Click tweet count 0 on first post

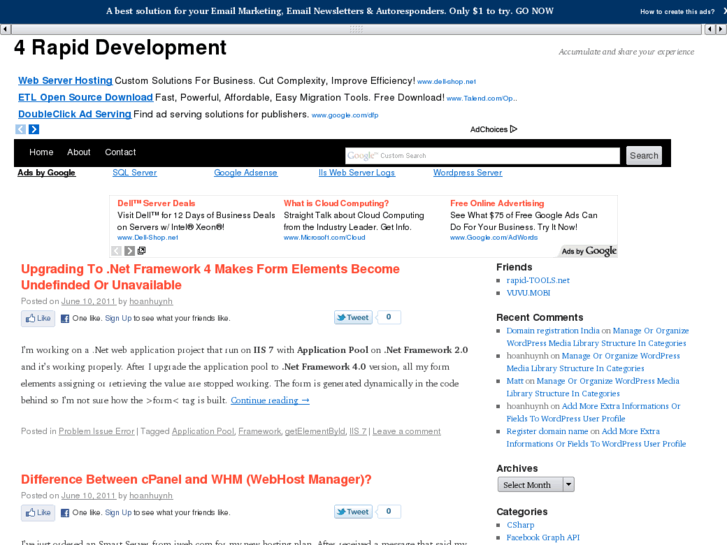pos(389,317)
